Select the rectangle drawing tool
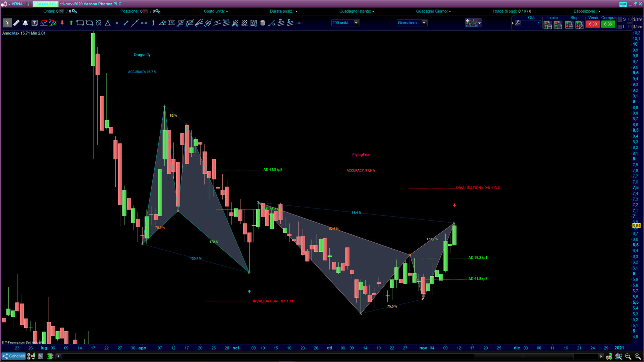Image resolution: width=644 pixels, height=362 pixels. point(80,23)
